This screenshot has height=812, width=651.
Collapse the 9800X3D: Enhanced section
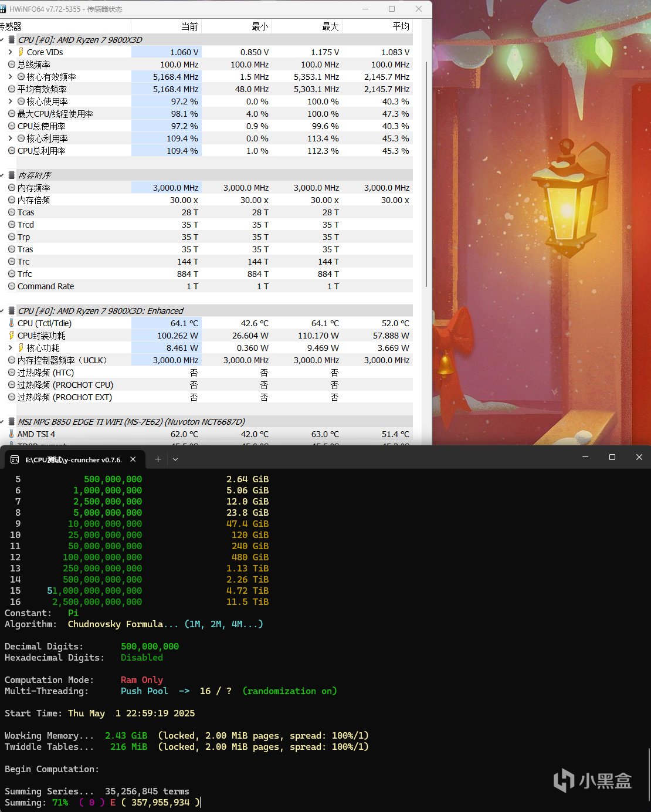(2, 311)
